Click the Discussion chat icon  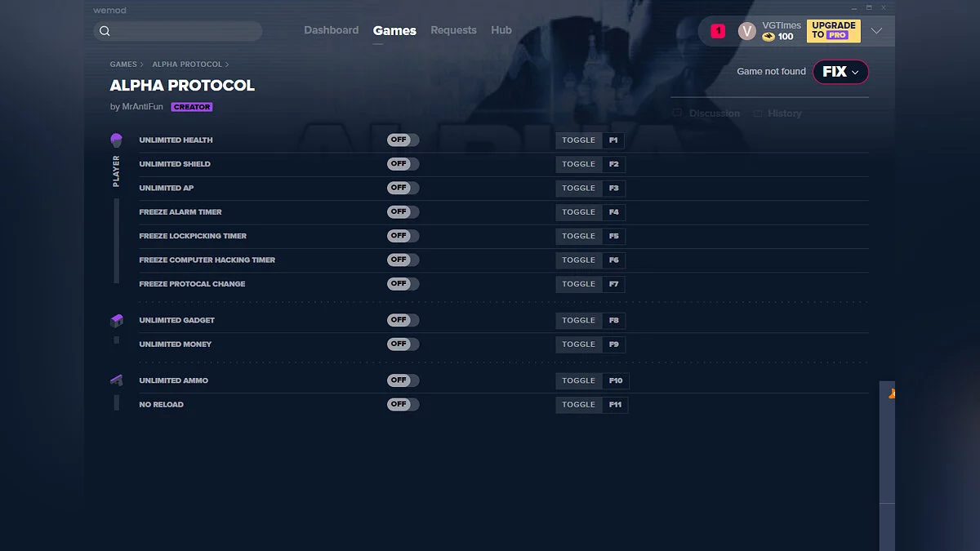click(x=677, y=113)
